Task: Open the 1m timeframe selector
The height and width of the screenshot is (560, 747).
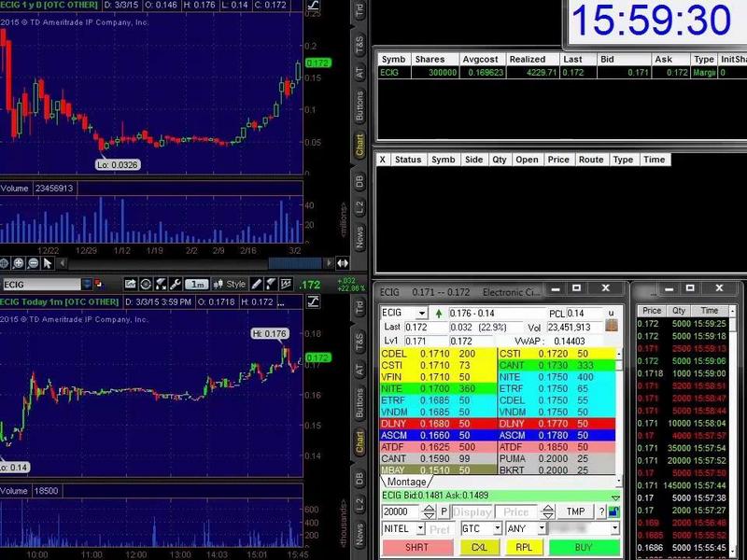Action: [197, 285]
